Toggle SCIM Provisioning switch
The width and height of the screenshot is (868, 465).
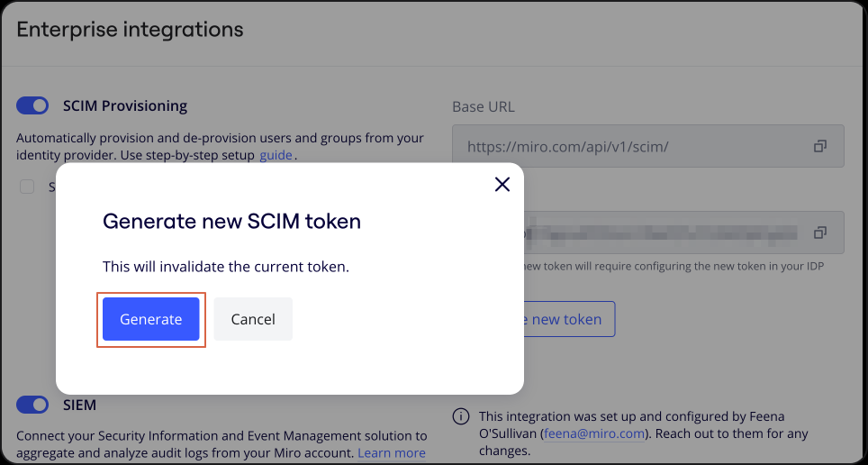pyautogui.click(x=32, y=105)
